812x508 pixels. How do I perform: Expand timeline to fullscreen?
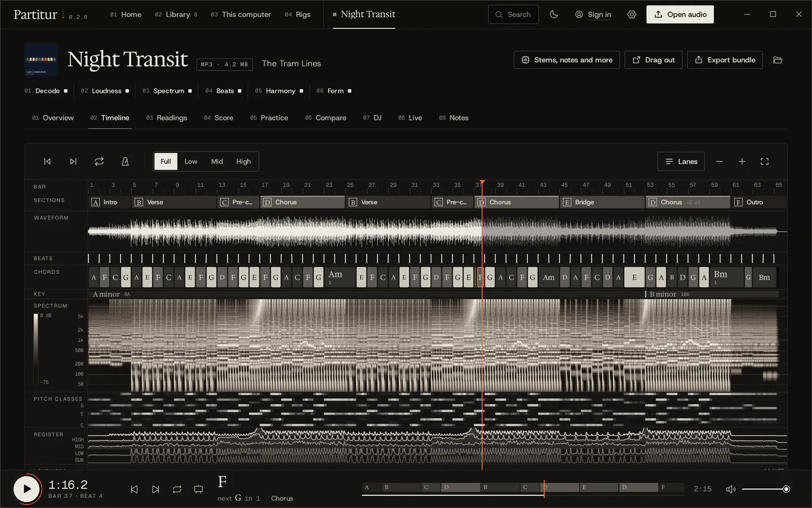point(765,161)
